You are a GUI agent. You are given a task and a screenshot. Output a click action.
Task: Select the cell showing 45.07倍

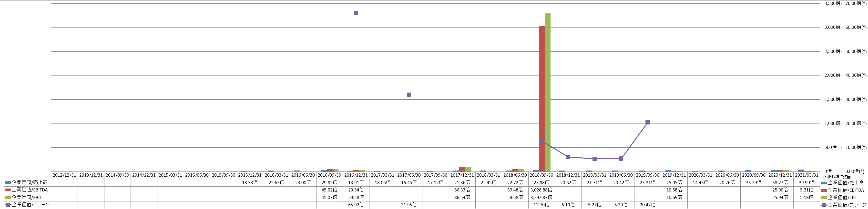click(329, 197)
